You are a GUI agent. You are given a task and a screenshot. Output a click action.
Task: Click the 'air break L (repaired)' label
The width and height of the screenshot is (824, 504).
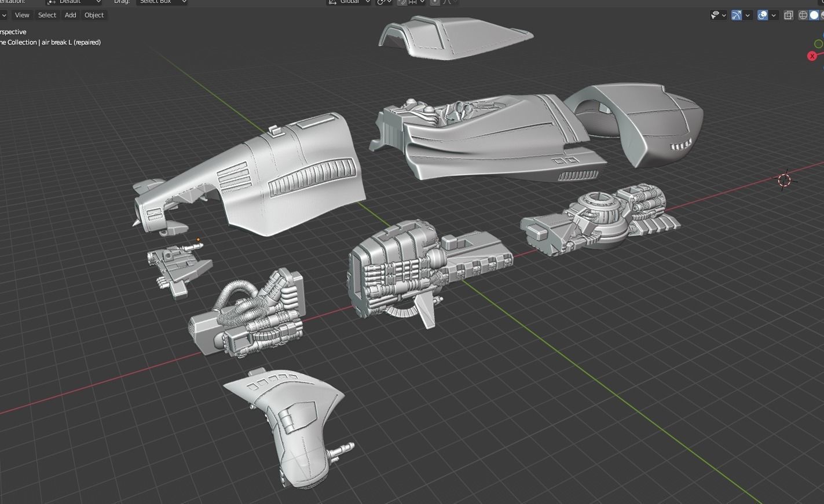[x=71, y=42]
